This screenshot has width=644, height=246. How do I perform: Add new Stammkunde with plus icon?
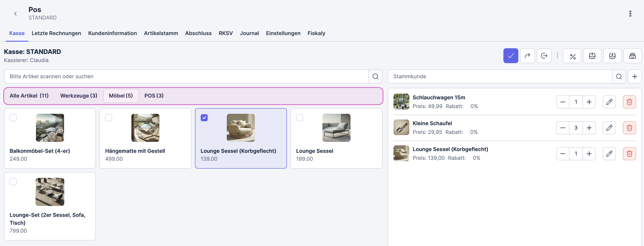coord(635,77)
